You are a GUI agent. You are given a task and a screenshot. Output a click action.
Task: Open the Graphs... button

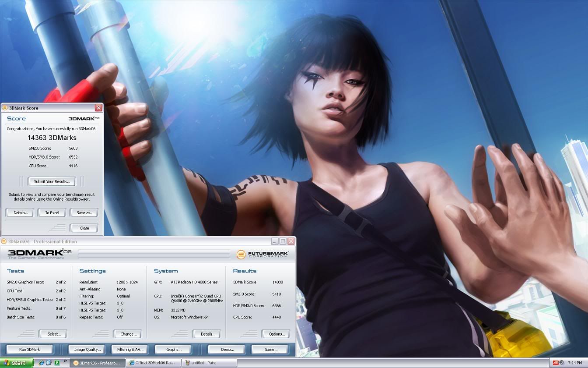174,349
